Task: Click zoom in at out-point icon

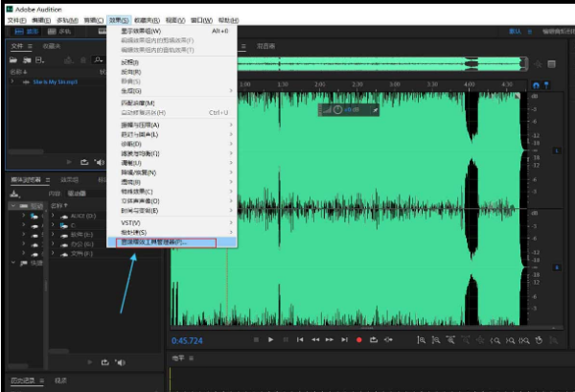Action: click(510, 340)
